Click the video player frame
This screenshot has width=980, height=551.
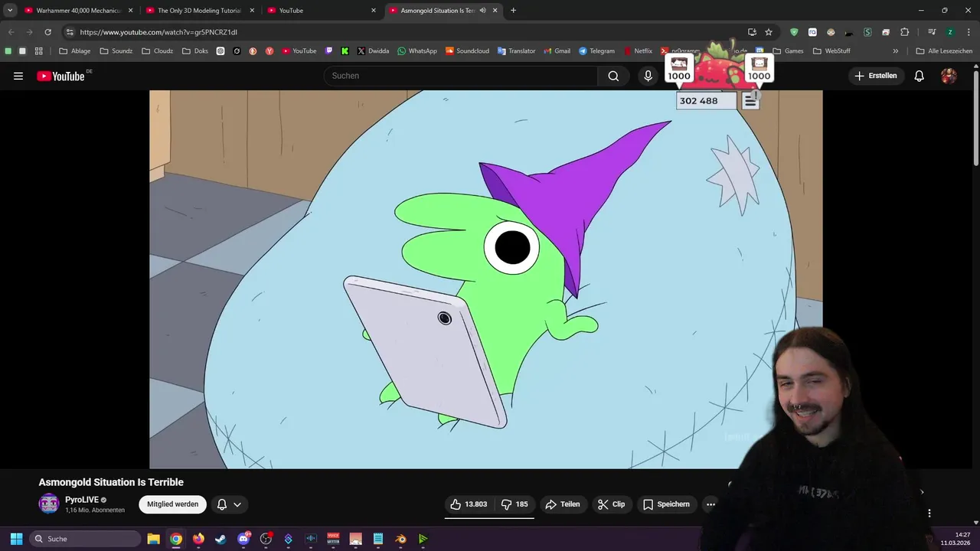click(485, 279)
